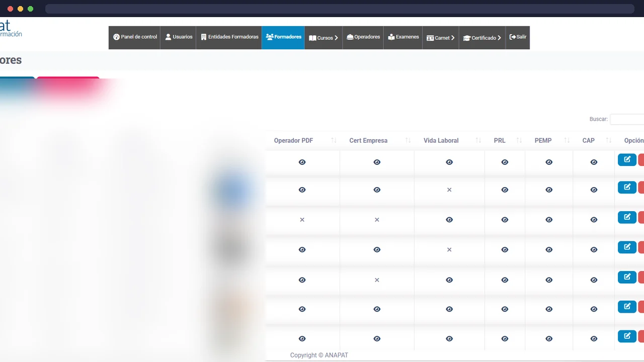Go to the Usuarios section
Image resolution: width=644 pixels, height=362 pixels.
click(x=179, y=37)
